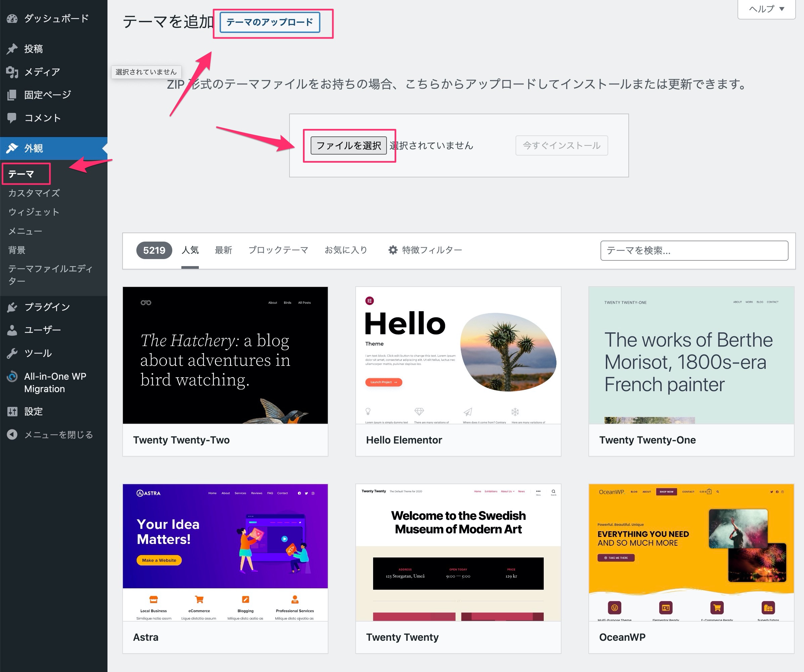Open the カスタマイズ submenu item
804x672 pixels.
34,193
